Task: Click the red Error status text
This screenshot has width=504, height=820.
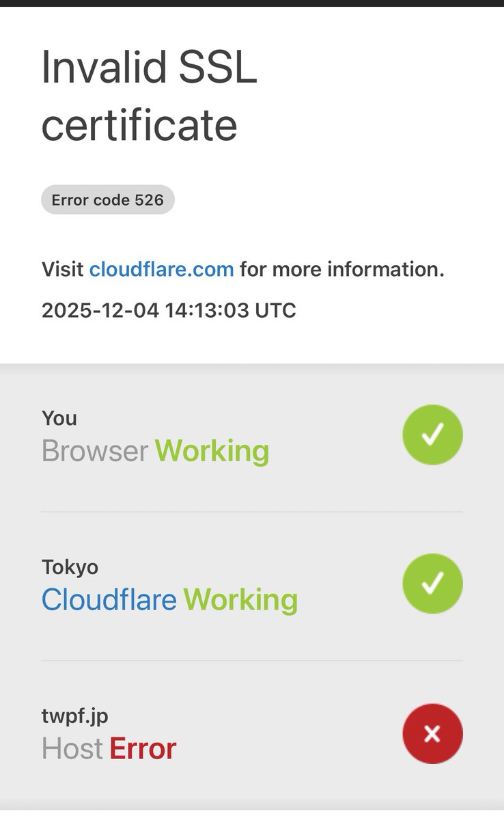Action: (x=143, y=749)
